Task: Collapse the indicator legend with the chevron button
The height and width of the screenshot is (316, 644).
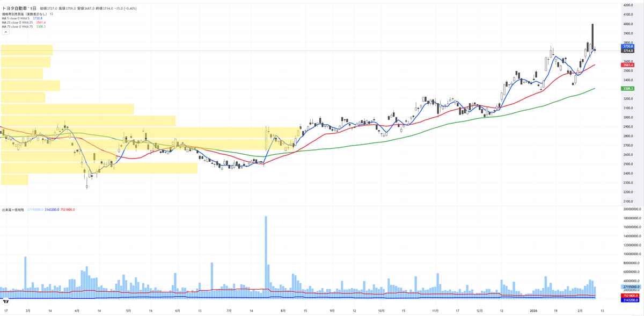Action: (x=5, y=33)
